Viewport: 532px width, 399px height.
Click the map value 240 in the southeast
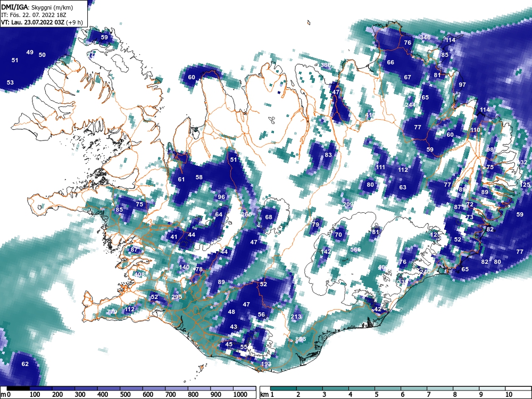[425, 272]
